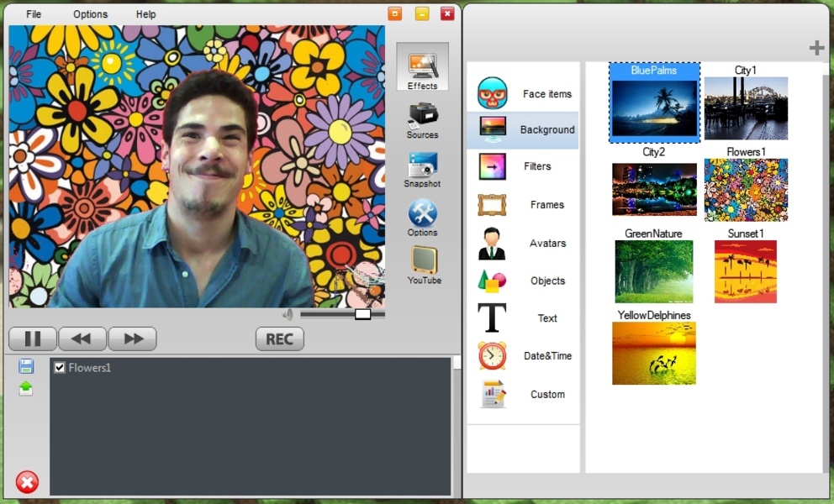The height and width of the screenshot is (504, 834).
Task: Open the Help menu
Action: coord(145,14)
